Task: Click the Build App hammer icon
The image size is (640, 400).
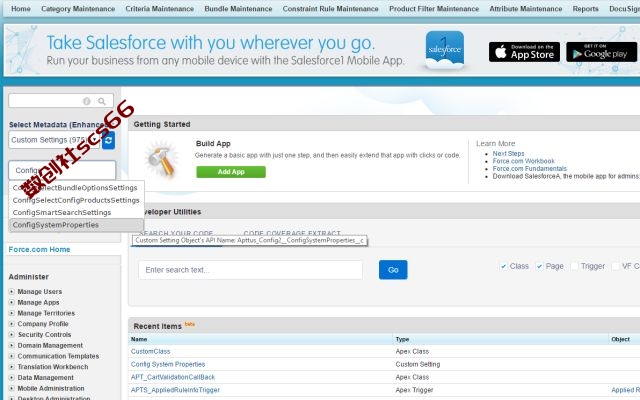Action: tap(161, 159)
